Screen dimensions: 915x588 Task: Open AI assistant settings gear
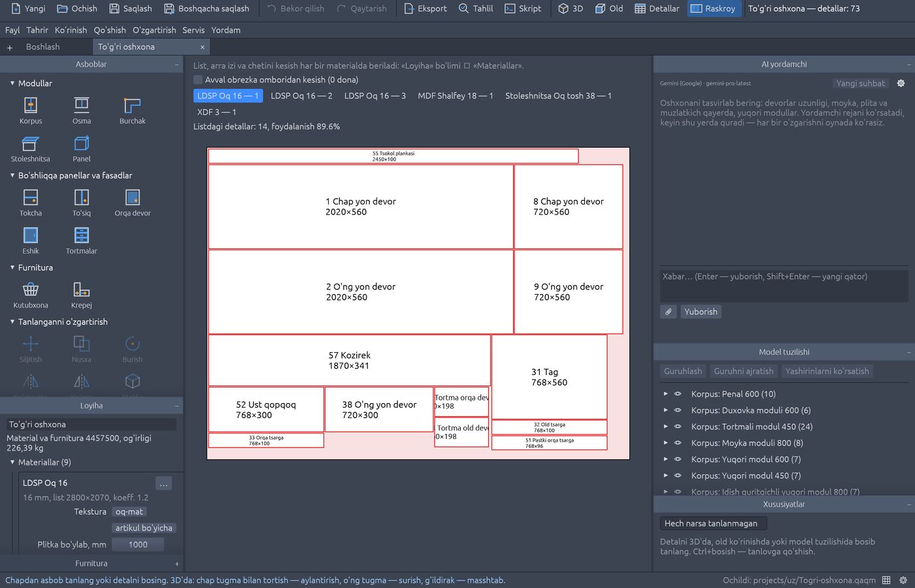901,84
